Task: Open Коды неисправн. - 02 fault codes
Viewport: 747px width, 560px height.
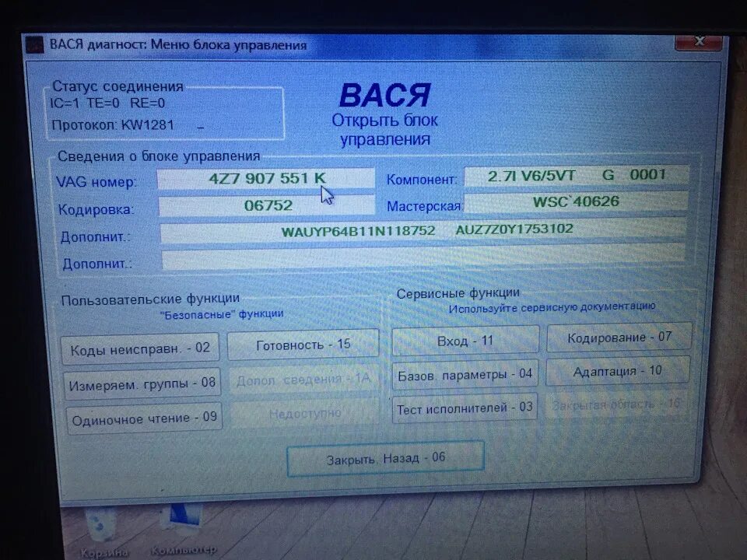Action: [140, 349]
